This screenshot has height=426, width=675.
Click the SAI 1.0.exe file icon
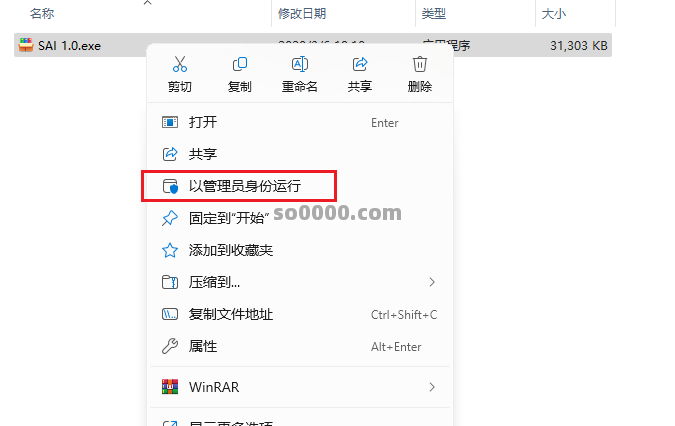coord(26,45)
